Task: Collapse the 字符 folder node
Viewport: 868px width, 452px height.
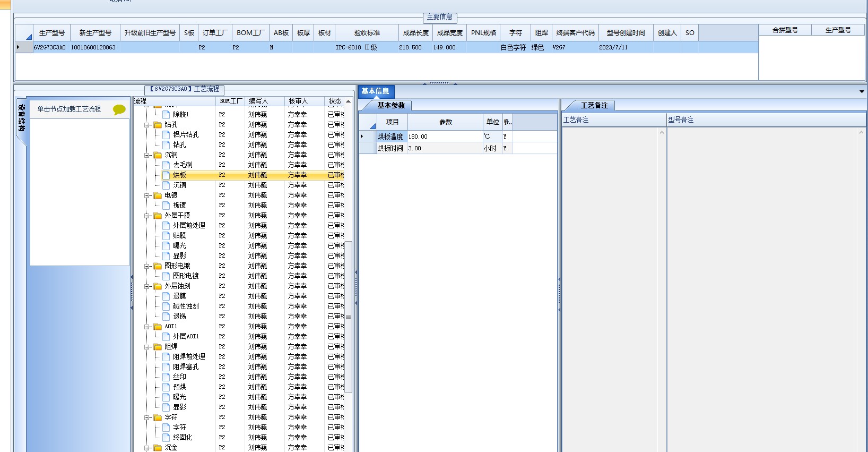Action: coord(147,417)
